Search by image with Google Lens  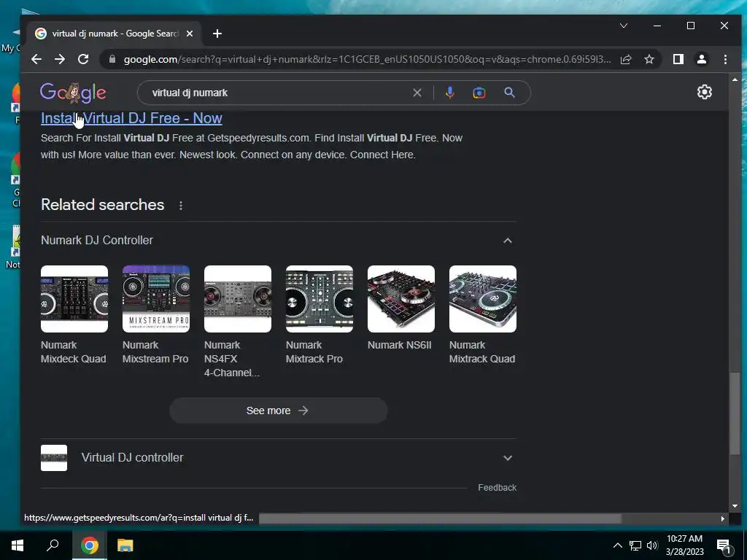[479, 93]
